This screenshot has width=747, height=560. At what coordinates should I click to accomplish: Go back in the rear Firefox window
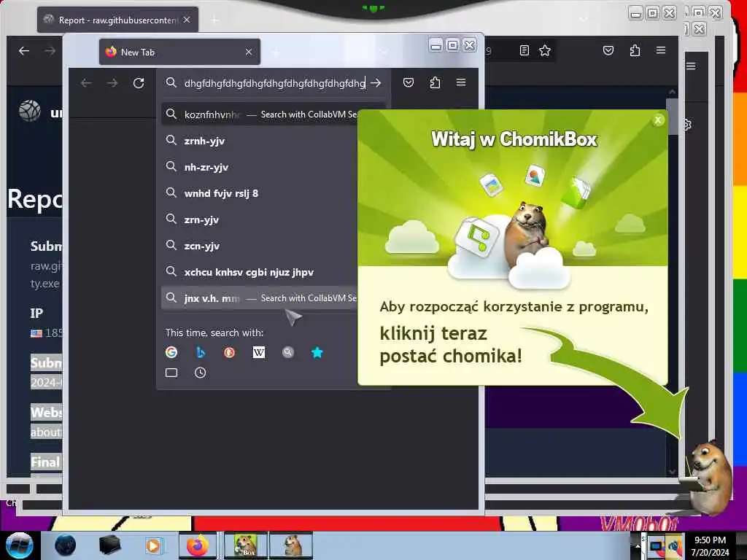(x=24, y=51)
